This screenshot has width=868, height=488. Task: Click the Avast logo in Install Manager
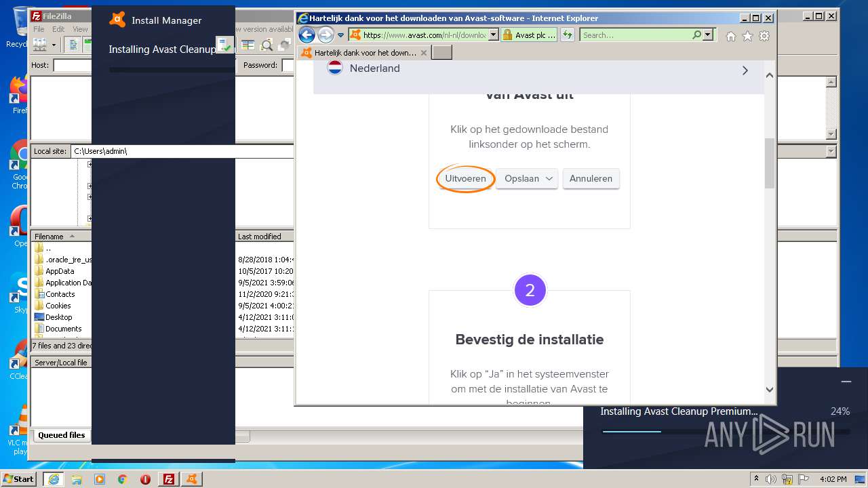pyautogui.click(x=117, y=20)
